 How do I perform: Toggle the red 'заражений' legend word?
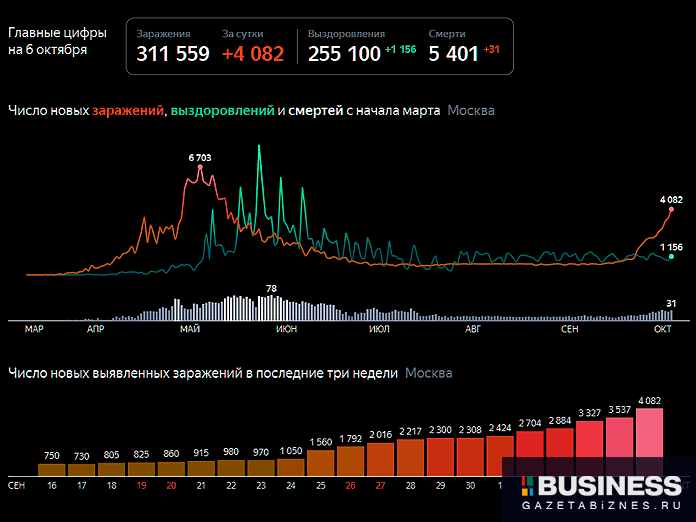tap(128, 110)
